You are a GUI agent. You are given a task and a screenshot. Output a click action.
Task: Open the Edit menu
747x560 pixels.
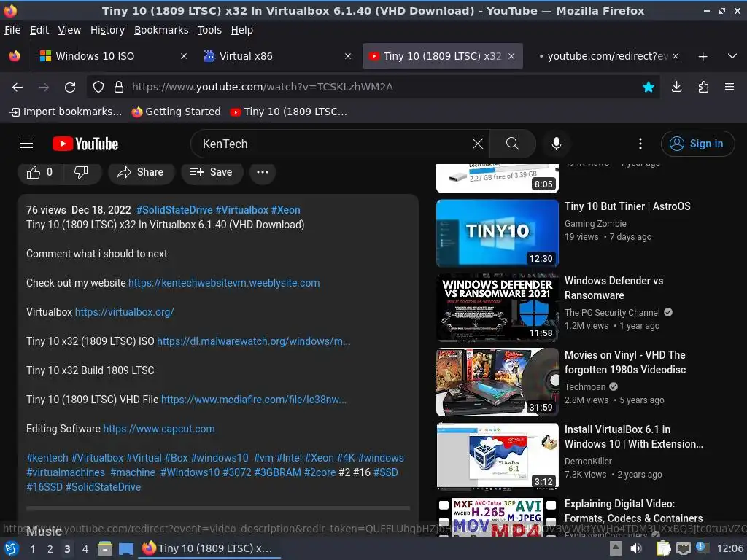39,30
